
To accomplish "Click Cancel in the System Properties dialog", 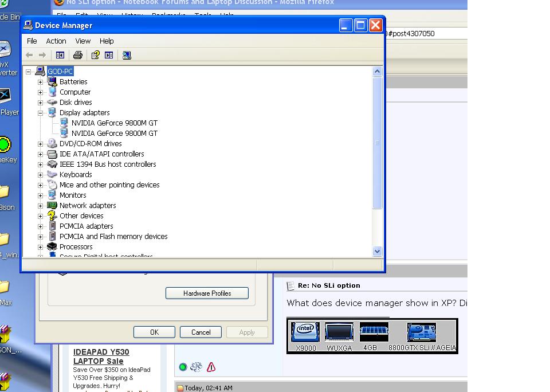I will [201, 332].
